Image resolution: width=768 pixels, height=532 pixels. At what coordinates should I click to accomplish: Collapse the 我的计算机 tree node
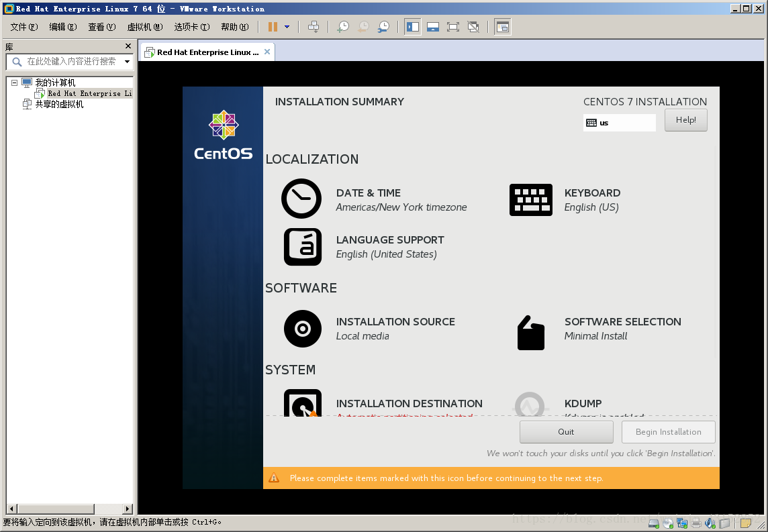pyautogui.click(x=15, y=83)
